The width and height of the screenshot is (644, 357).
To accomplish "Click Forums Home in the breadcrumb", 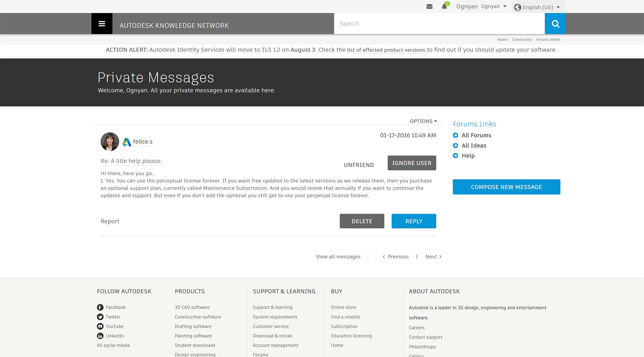I will 548,40.
